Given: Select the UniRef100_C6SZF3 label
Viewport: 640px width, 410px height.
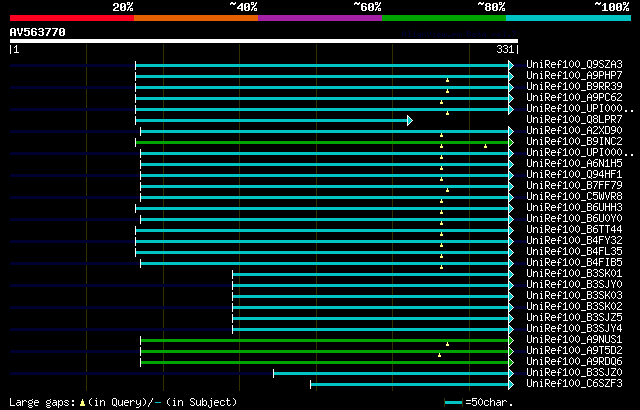Looking at the screenshot, I should [574, 384].
